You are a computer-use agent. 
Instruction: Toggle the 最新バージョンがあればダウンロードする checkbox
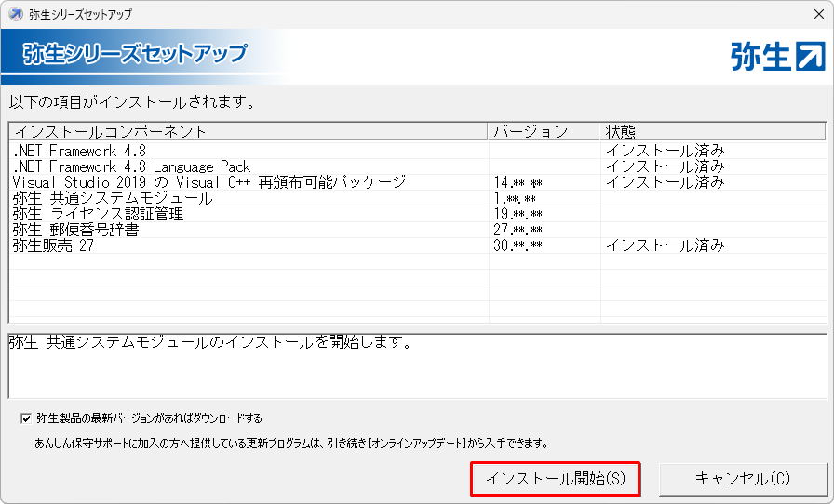coord(25,419)
